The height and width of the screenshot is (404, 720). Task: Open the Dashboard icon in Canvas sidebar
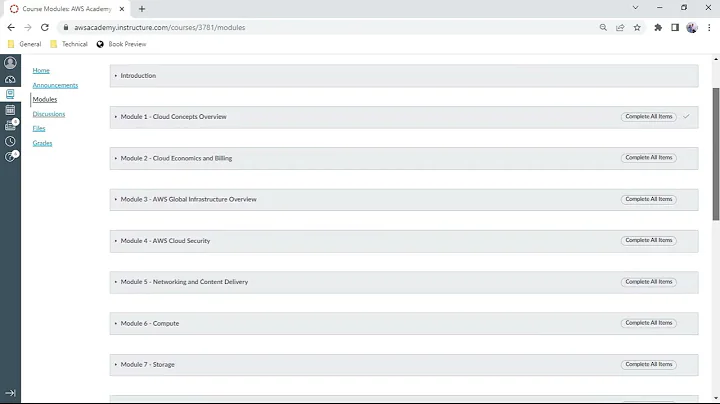(x=10, y=79)
